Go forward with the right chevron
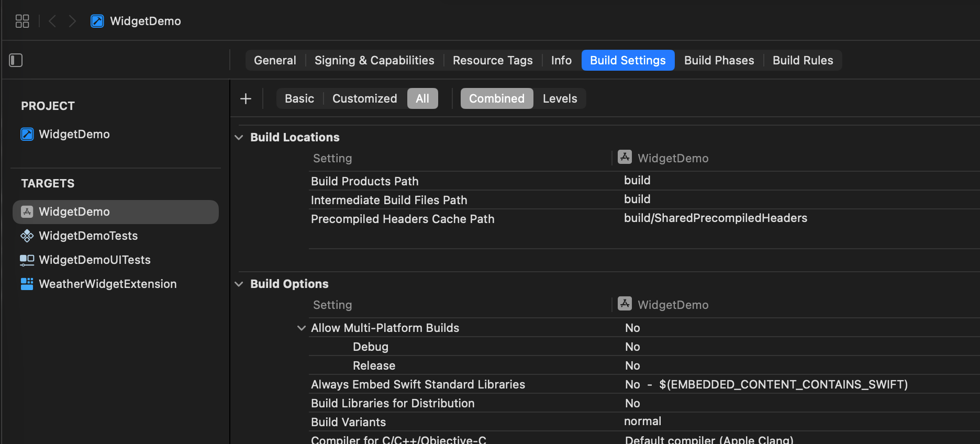 pos(72,21)
